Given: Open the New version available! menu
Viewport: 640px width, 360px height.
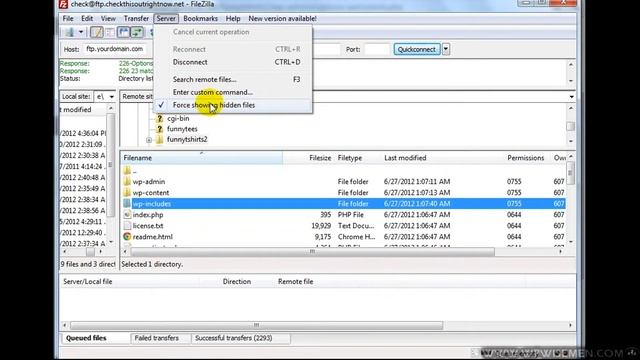Looking at the screenshot, I should 282,18.
